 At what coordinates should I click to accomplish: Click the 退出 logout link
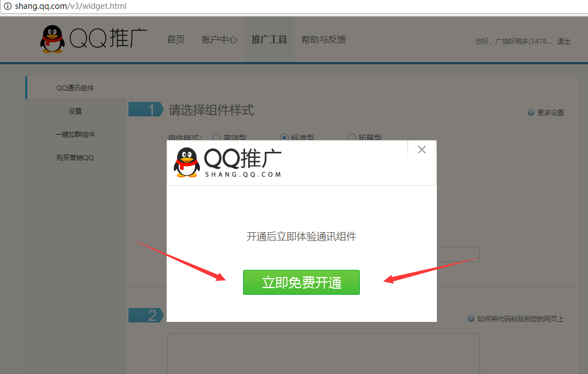pyautogui.click(x=564, y=42)
